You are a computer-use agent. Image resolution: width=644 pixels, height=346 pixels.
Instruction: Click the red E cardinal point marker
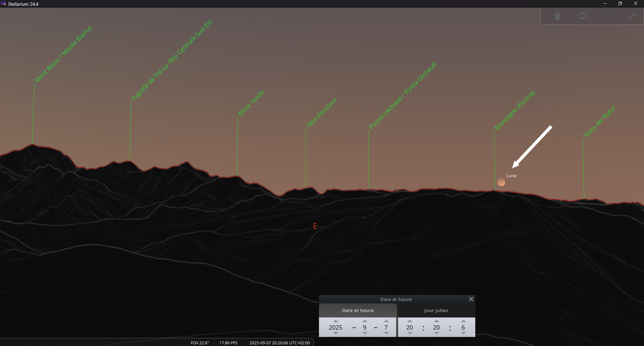pos(315,226)
